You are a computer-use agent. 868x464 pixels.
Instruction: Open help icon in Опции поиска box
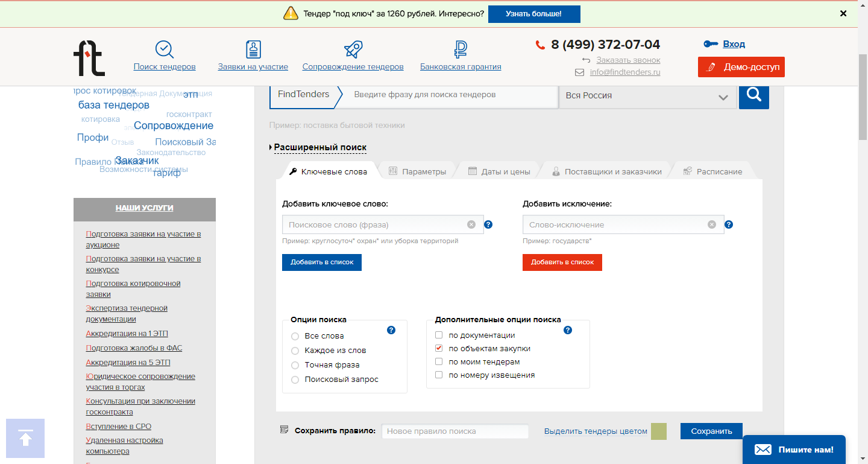tap(391, 330)
